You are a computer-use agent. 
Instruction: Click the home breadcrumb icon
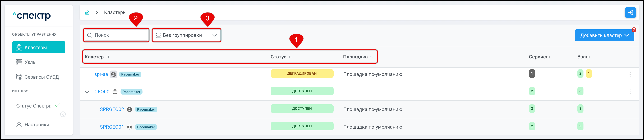coord(87,12)
